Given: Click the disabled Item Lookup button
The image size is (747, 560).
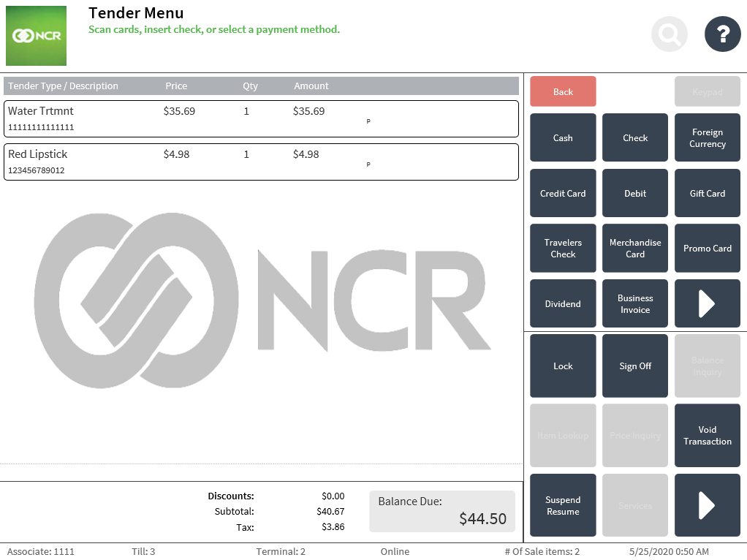Looking at the screenshot, I should [563, 436].
